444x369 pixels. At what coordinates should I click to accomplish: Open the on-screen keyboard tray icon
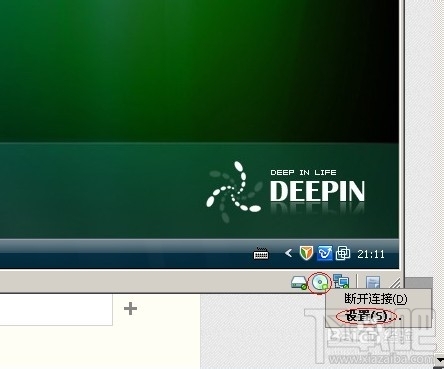pyautogui.click(x=261, y=254)
